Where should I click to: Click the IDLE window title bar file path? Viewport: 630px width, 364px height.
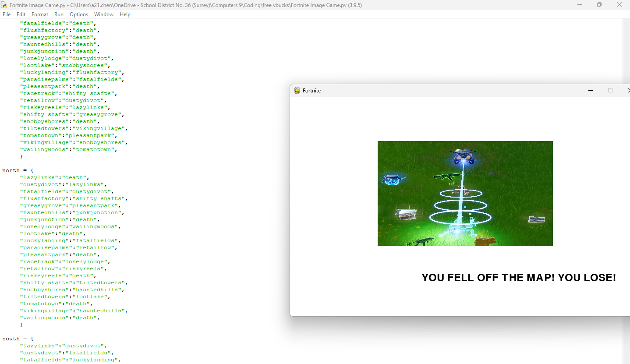pyautogui.click(x=186, y=5)
